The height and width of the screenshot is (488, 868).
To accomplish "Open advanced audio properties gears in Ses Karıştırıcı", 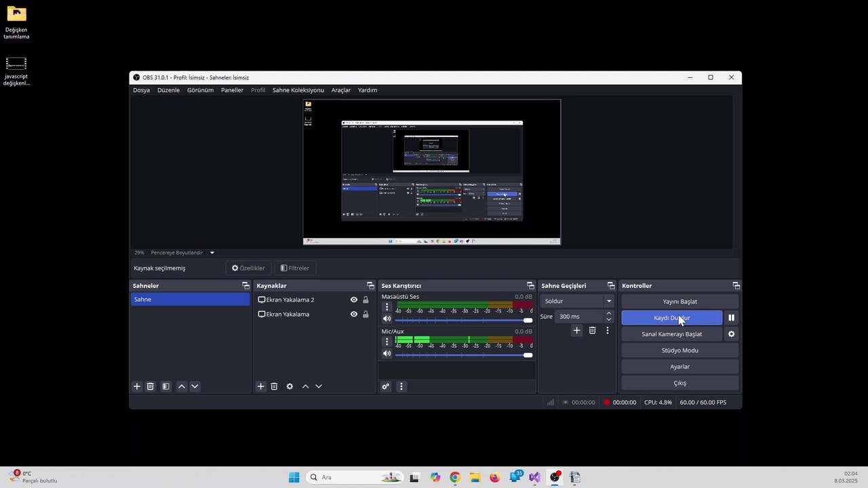I will coord(386,386).
